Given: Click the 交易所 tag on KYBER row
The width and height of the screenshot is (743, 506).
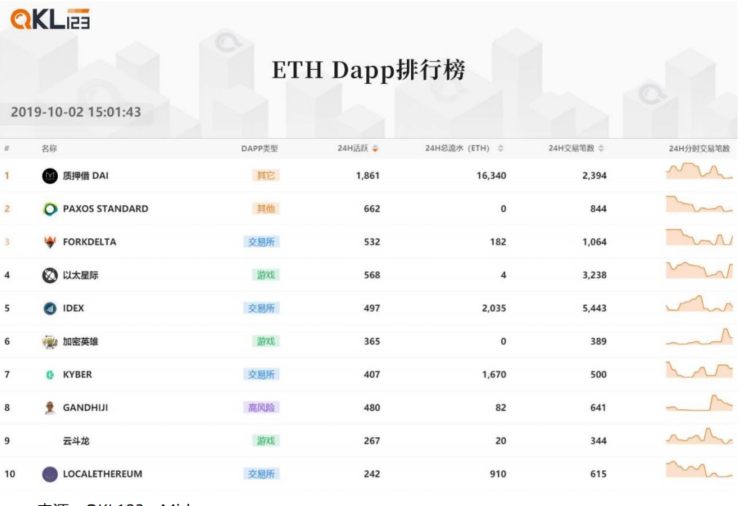Looking at the screenshot, I should [x=262, y=375].
